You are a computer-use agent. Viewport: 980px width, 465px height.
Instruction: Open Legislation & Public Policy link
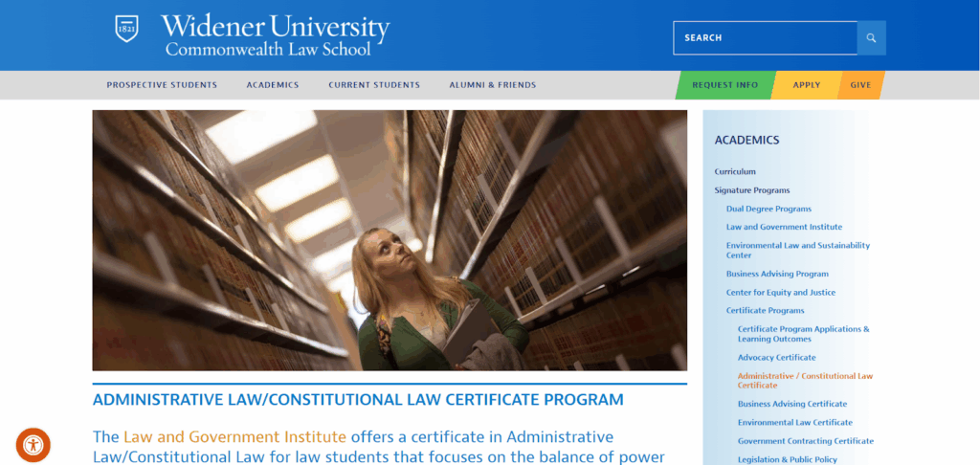click(x=787, y=459)
